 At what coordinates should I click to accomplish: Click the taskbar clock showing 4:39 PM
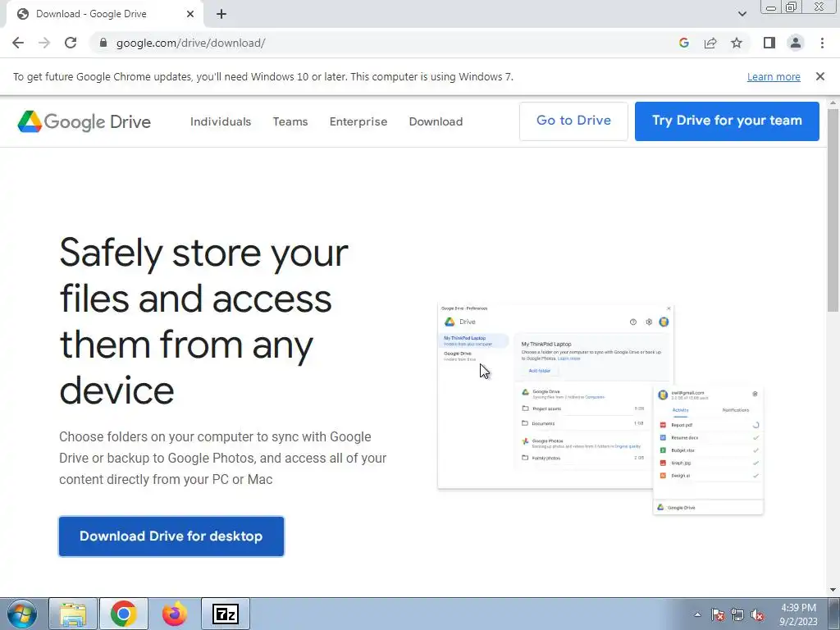coord(799,614)
